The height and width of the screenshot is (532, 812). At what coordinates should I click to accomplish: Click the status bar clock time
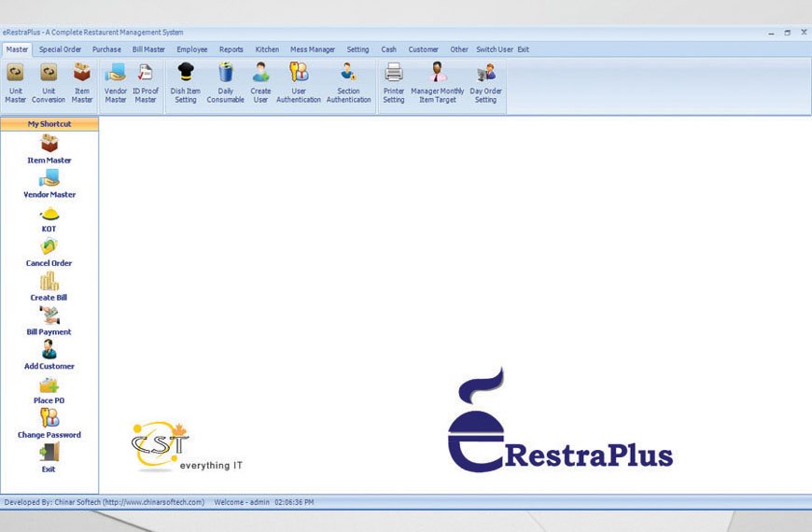[x=294, y=502]
